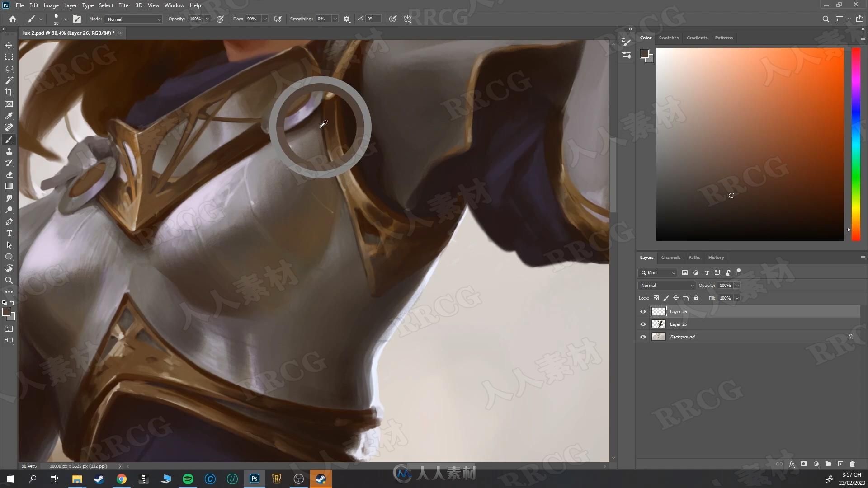This screenshot has width=868, height=488.
Task: Pick a color in the color field
Action: (x=750, y=144)
